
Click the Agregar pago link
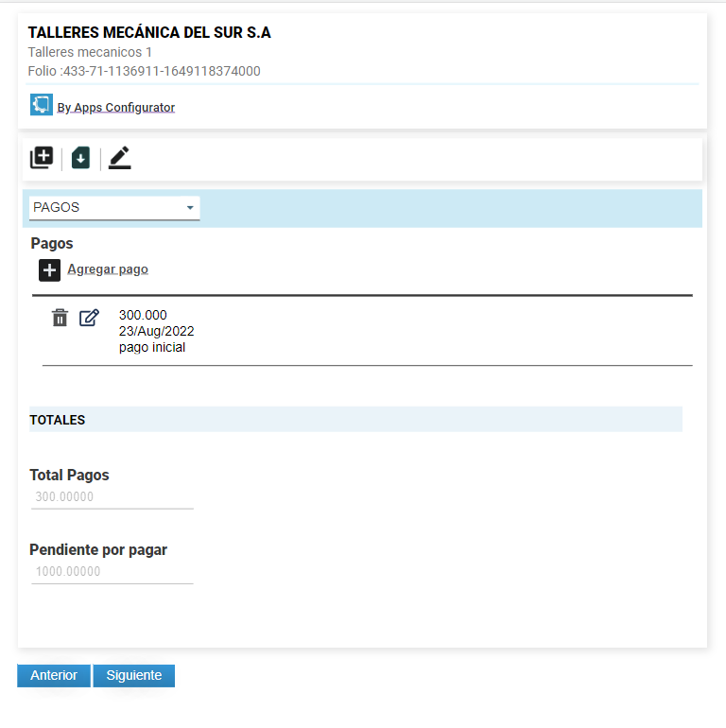click(x=108, y=269)
